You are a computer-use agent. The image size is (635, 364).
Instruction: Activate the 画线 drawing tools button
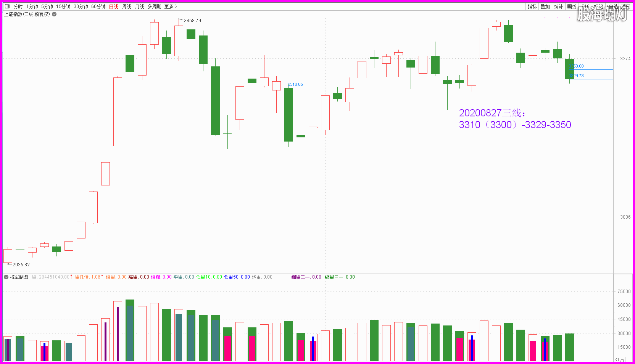(572, 6)
